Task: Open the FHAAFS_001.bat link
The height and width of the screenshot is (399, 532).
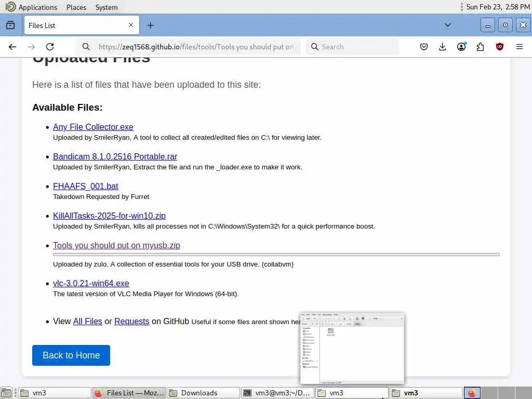Action: pos(86,187)
